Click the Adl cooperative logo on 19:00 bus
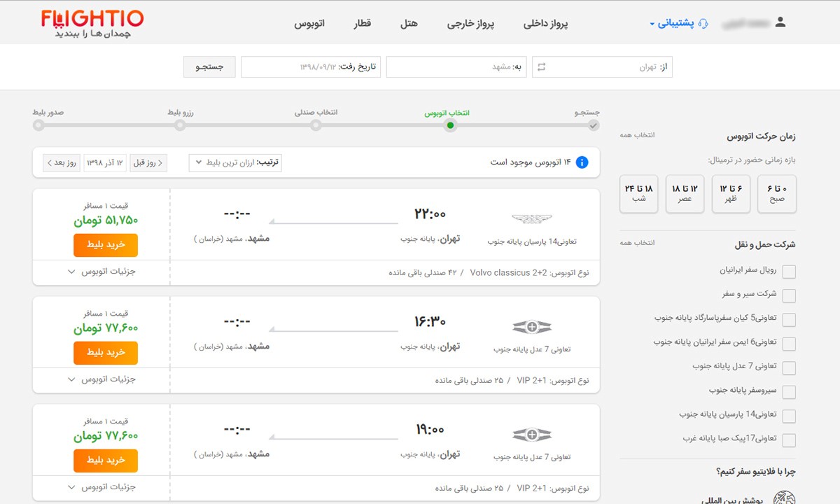The height and width of the screenshot is (504, 840). pos(532,435)
